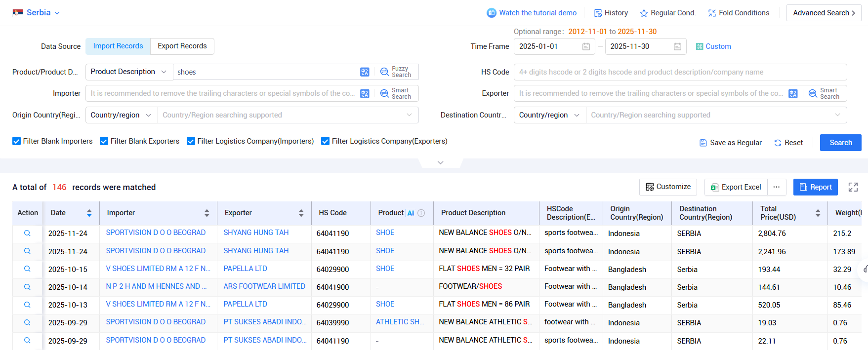Toggle Fuzzy Search for product description

(396, 72)
